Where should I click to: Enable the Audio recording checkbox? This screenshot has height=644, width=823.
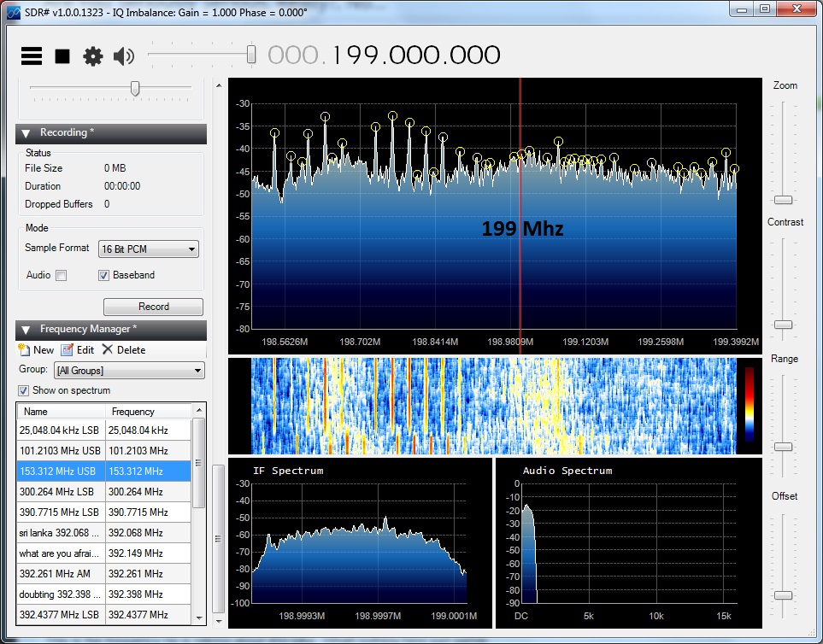61,276
